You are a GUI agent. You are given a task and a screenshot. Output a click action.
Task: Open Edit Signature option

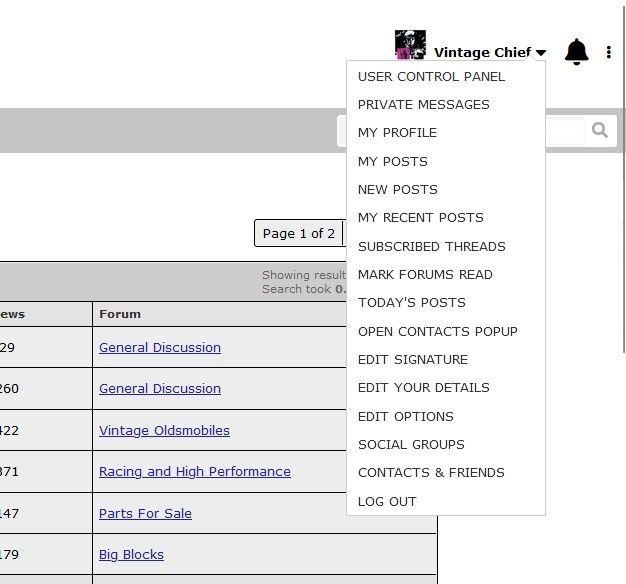tap(412, 360)
